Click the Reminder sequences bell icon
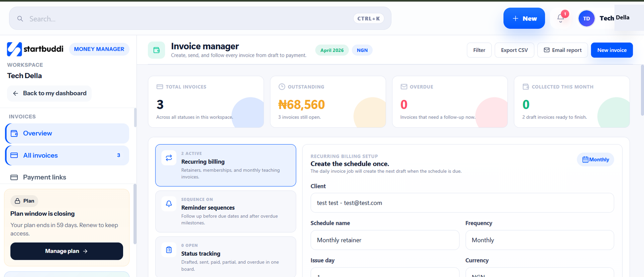Screen dimensions: 644x277 tap(169, 204)
